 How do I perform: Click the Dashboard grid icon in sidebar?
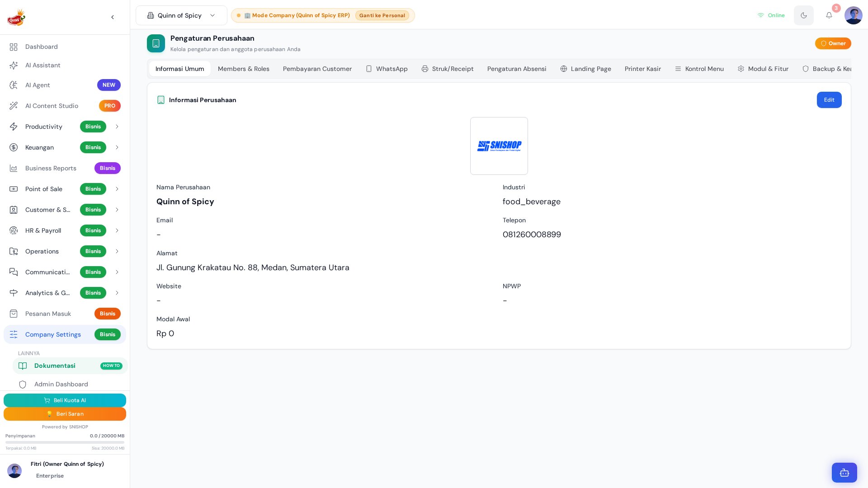[x=14, y=47]
